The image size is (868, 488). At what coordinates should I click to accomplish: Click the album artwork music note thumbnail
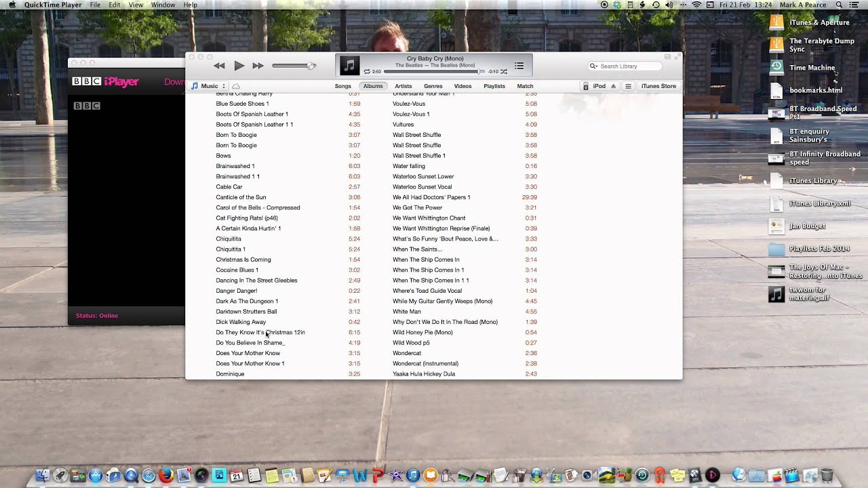coord(349,66)
